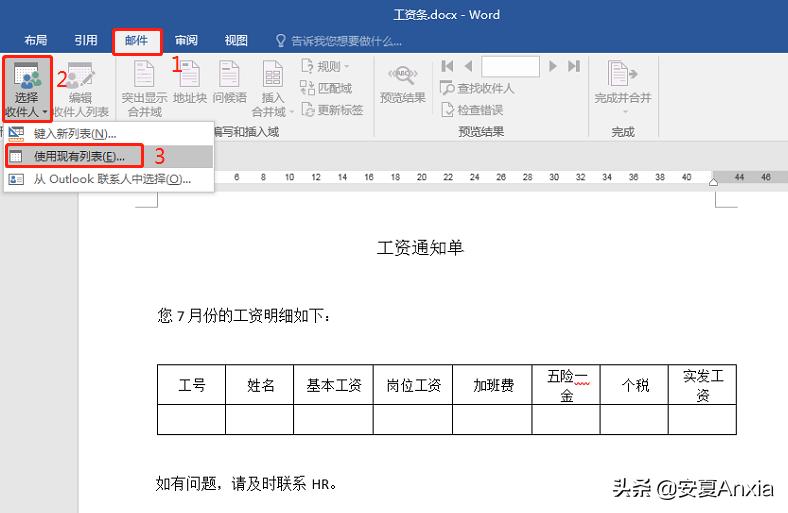Click the 插入合并域 icon

coord(273,74)
